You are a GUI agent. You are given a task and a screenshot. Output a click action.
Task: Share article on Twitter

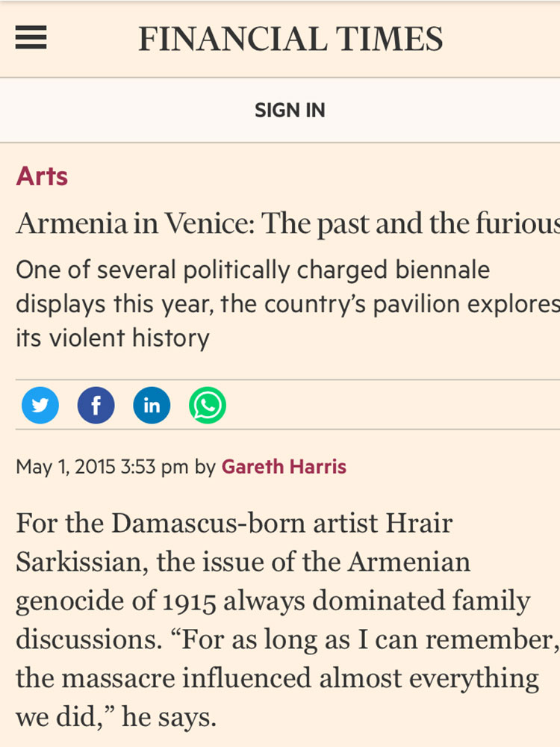[40, 406]
